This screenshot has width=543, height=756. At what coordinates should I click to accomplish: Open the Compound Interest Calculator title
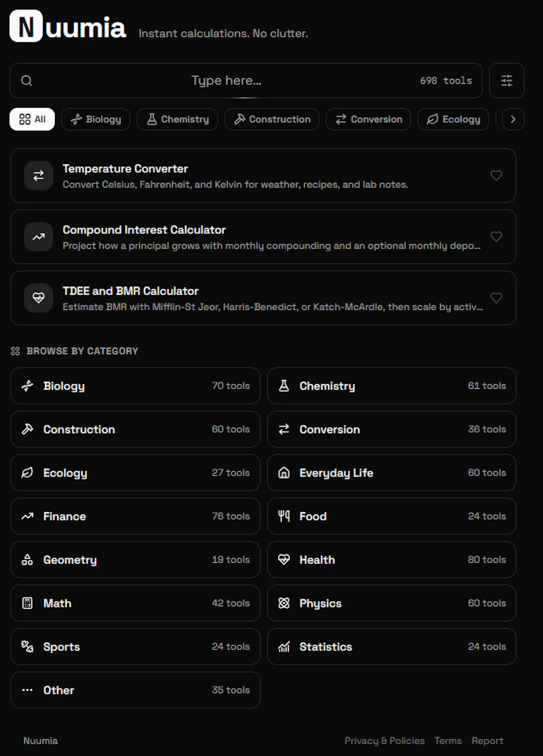tap(144, 230)
